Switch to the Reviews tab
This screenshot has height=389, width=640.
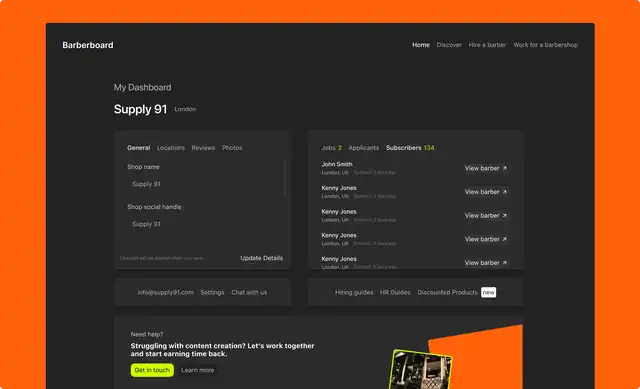point(203,148)
